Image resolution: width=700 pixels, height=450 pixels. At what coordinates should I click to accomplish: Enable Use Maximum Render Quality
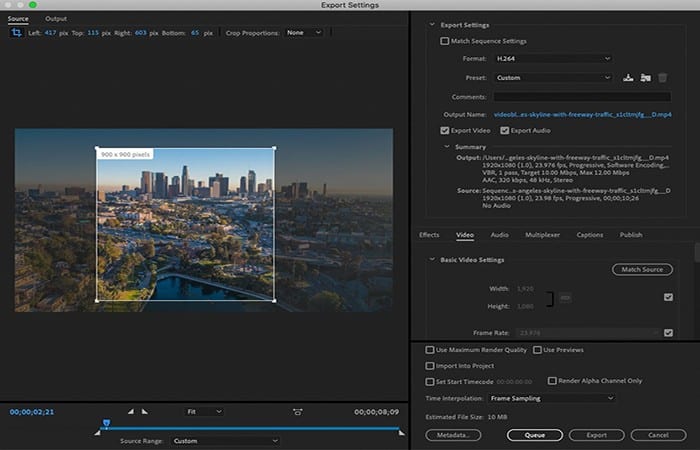coord(429,350)
